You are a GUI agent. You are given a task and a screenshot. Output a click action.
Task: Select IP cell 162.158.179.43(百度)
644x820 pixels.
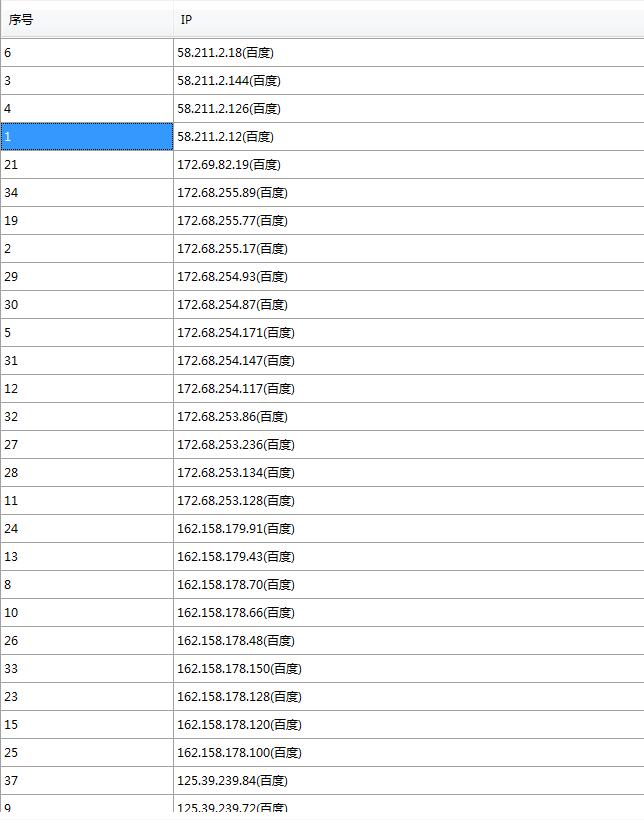click(409, 556)
